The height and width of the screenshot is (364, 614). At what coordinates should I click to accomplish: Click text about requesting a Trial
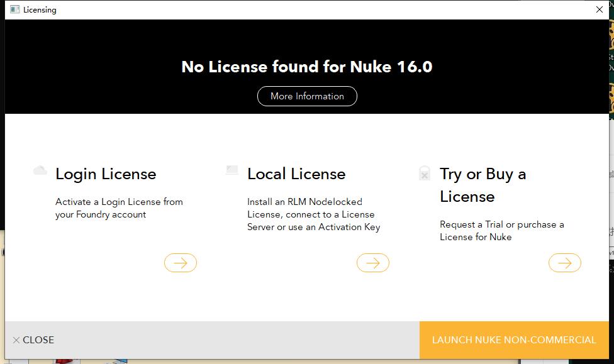click(x=503, y=231)
